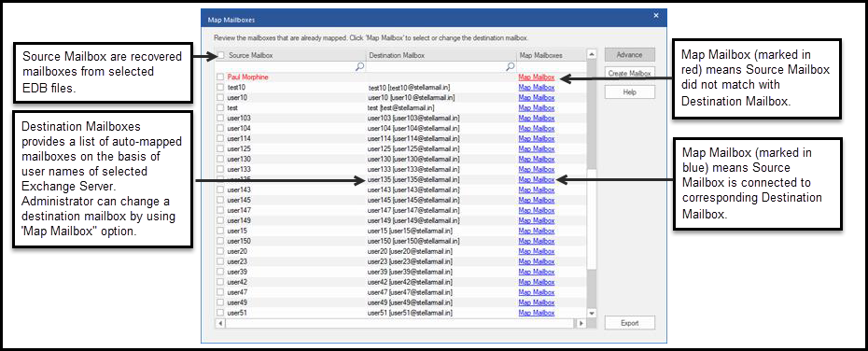Viewport: 868px width, 351px height.
Task: Select destination cell user42 [user42@stellarmail.in]
Action: (410, 282)
